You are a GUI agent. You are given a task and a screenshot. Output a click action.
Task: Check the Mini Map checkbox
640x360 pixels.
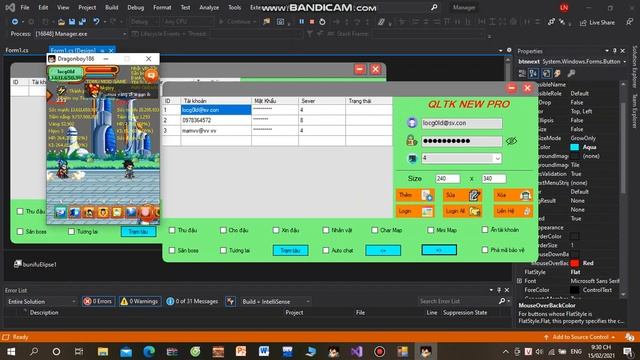click(431, 230)
